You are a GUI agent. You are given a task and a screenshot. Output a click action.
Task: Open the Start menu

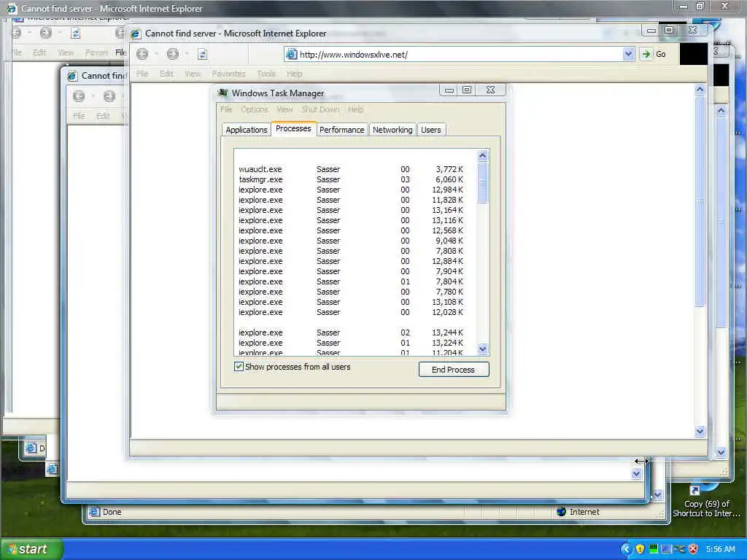(31, 549)
